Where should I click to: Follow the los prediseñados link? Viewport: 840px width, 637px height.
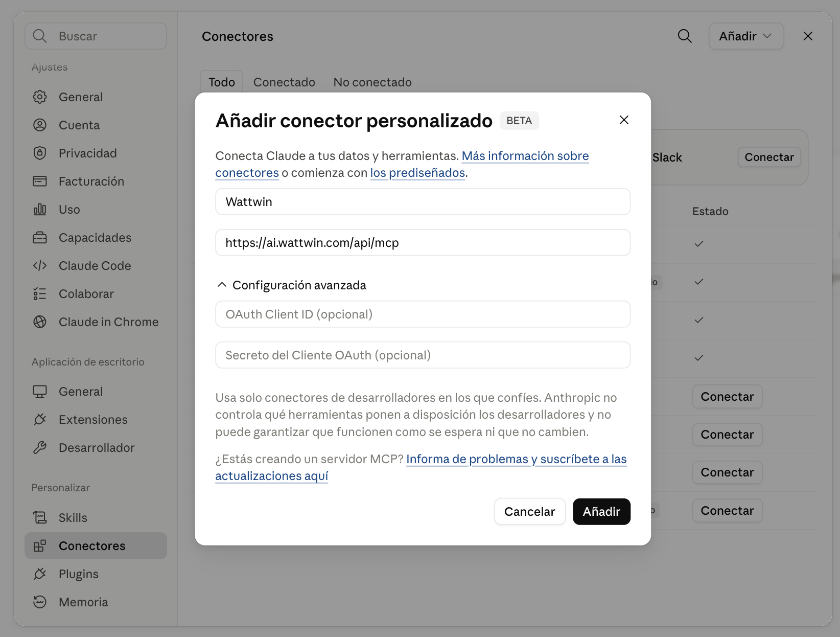417,173
